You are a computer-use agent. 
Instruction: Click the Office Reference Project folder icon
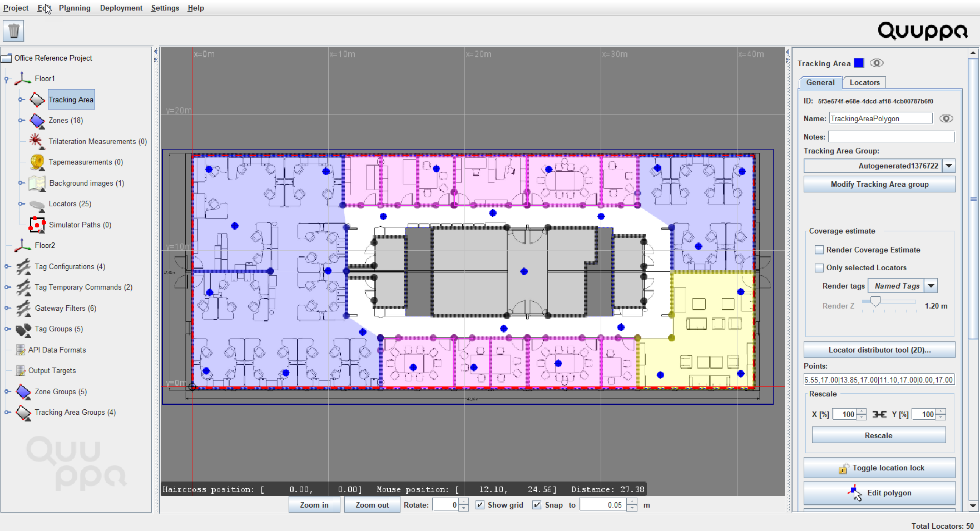click(6, 58)
